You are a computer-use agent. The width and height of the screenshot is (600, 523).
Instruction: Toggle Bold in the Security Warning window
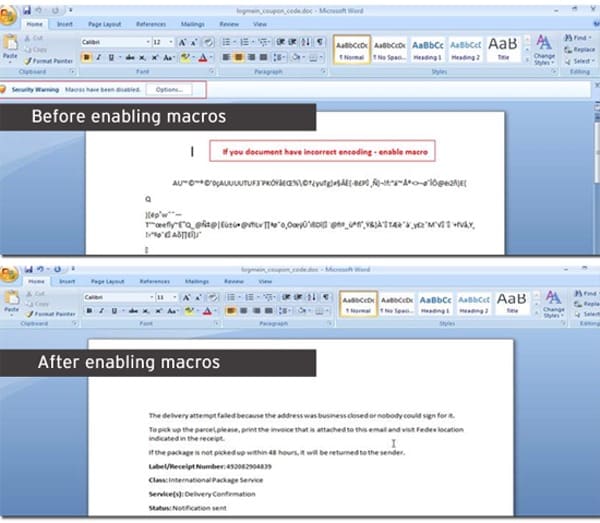click(87, 58)
